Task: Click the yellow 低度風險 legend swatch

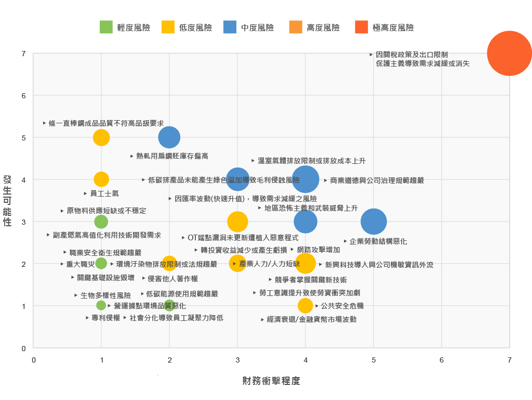Action: tap(168, 27)
